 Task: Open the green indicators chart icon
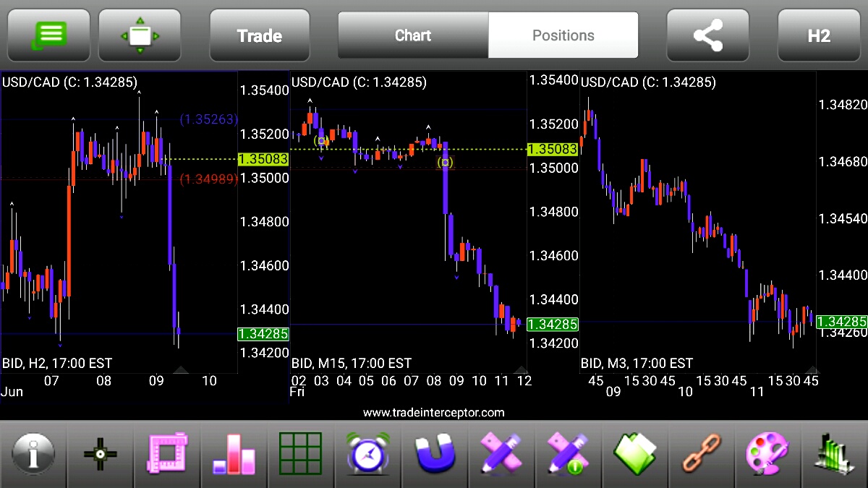pyautogui.click(x=835, y=455)
